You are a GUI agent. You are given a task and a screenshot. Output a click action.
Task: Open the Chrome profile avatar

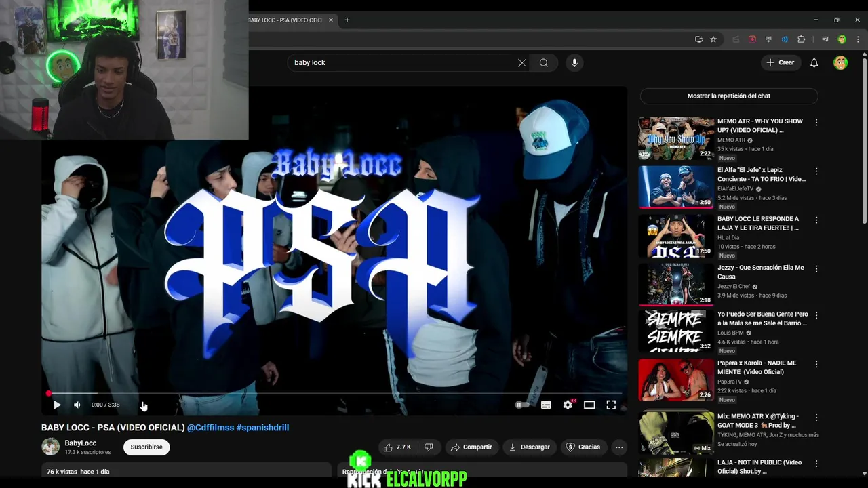(x=842, y=39)
